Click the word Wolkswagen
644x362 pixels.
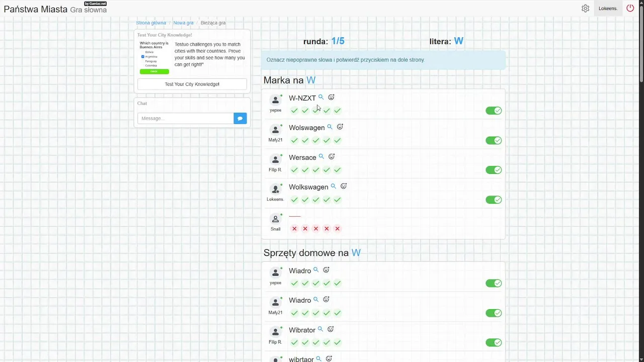pyautogui.click(x=308, y=187)
